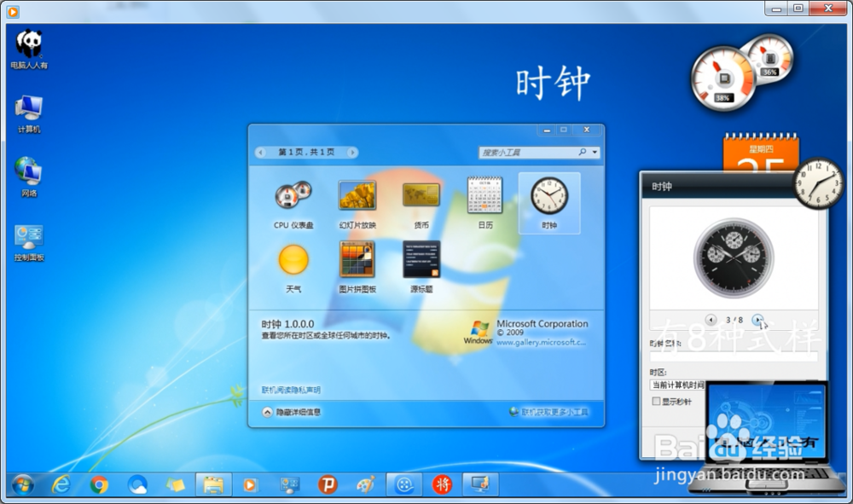Viewport: 853px width, 504px height.
Task: Open 联机阅读隐私声明 link
Action: pyautogui.click(x=291, y=390)
